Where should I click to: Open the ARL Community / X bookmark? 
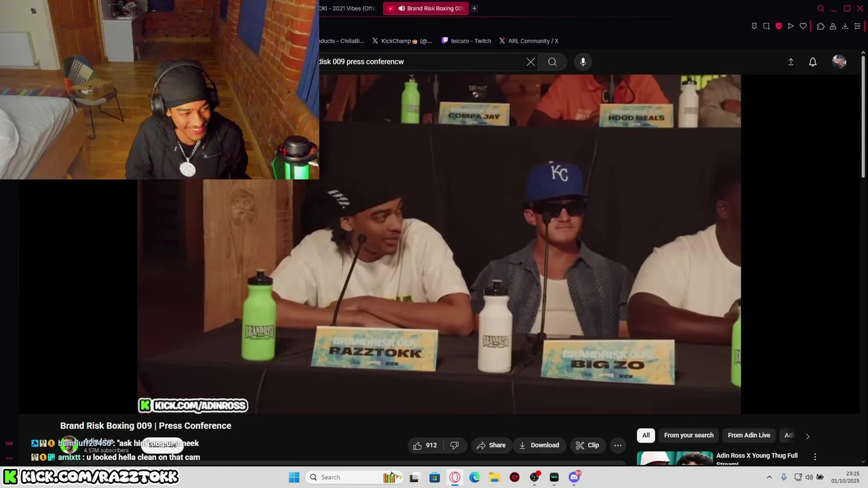click(529, 41)
